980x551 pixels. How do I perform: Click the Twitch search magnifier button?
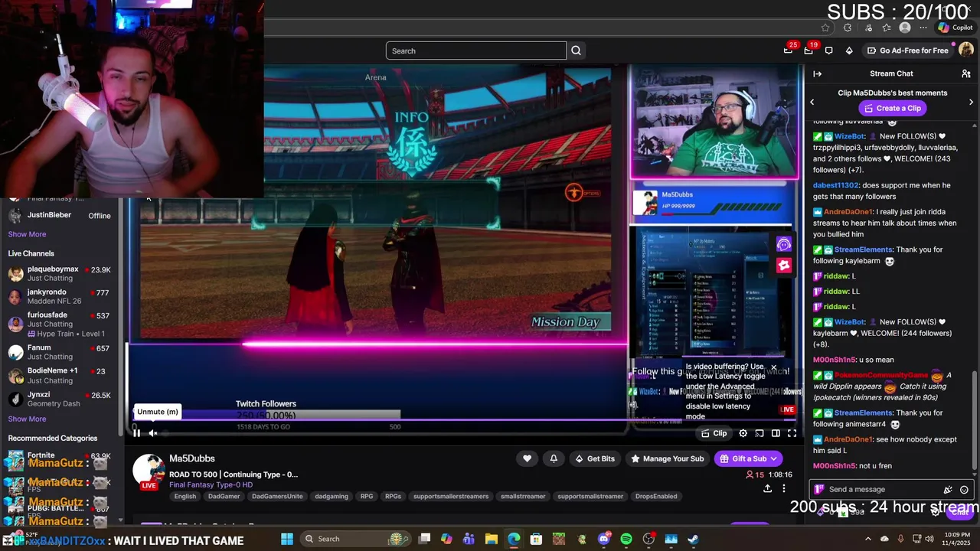(577, 51)
